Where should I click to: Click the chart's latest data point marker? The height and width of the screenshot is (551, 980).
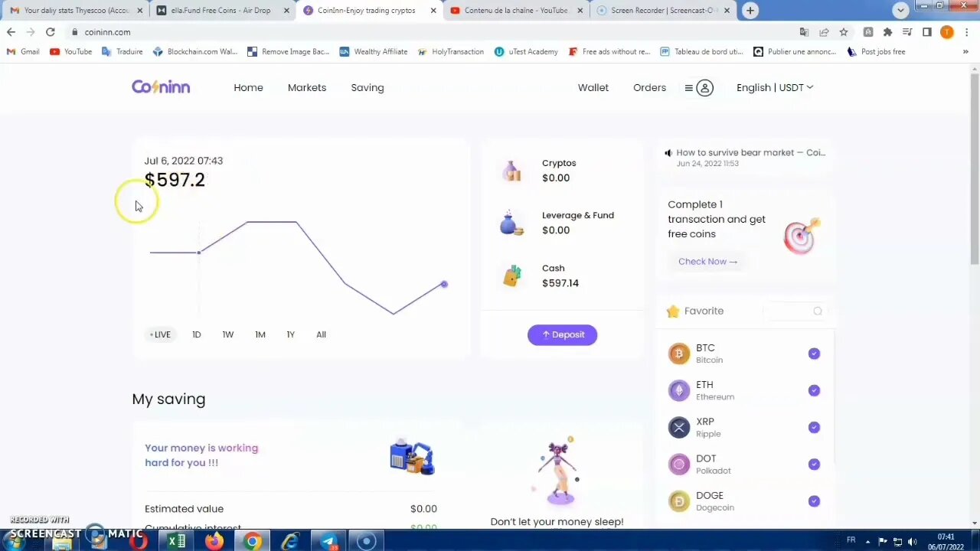point(443,285)
